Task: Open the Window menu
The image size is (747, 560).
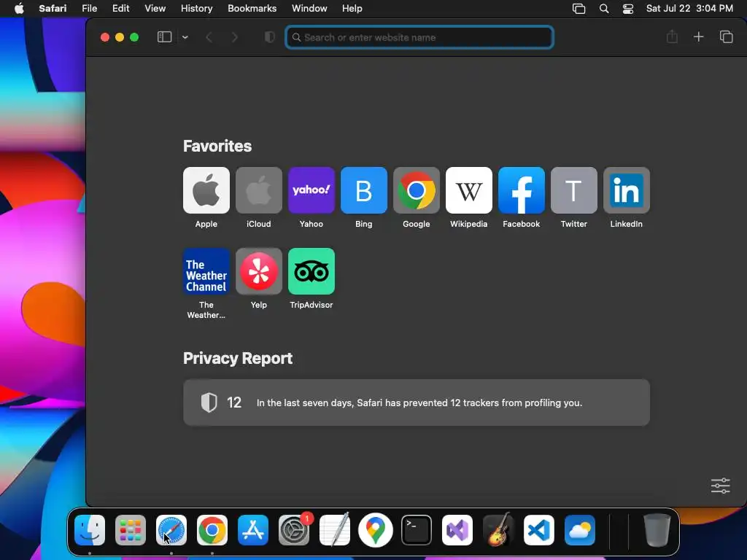Action: (x=309, y=9)
